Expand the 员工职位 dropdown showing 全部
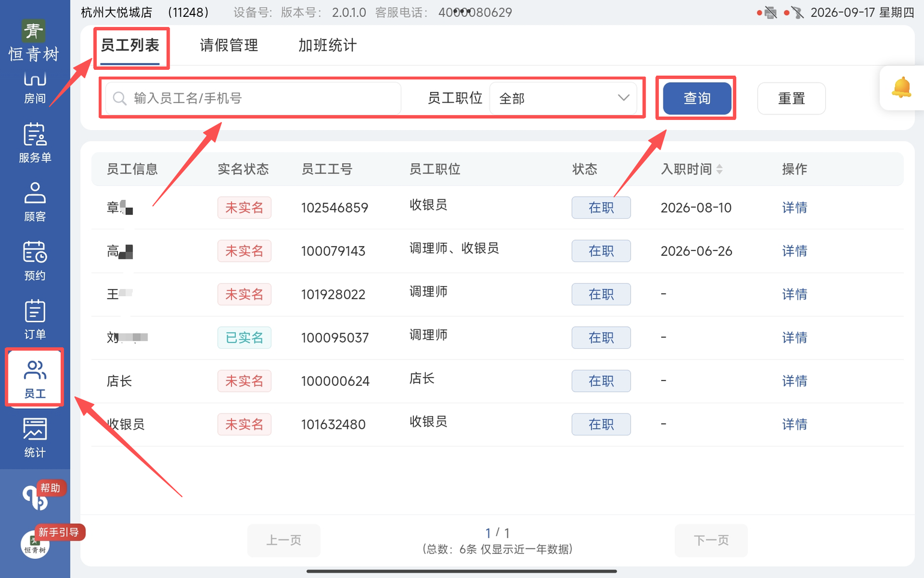The width and height of the screenshot is (924, 578). pos(564,98)
